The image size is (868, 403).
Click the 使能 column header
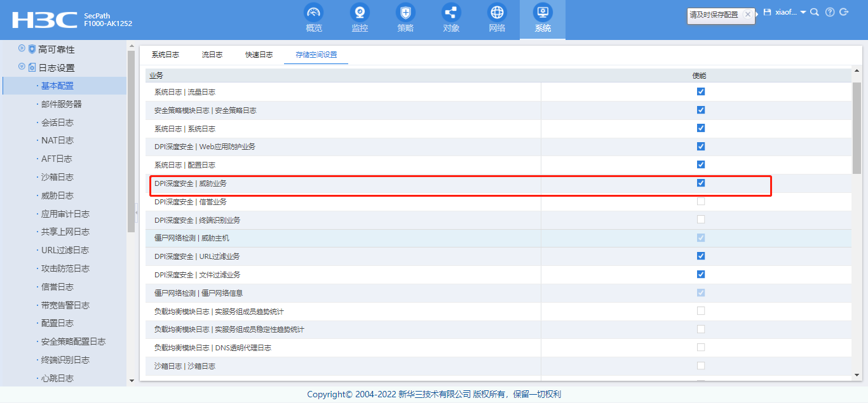(699, 76)
